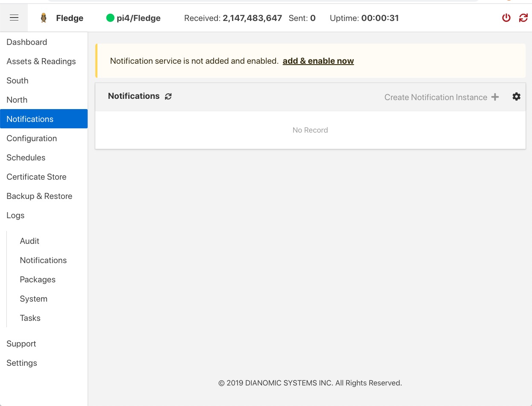Open the North services page

[x=17, y=100]
